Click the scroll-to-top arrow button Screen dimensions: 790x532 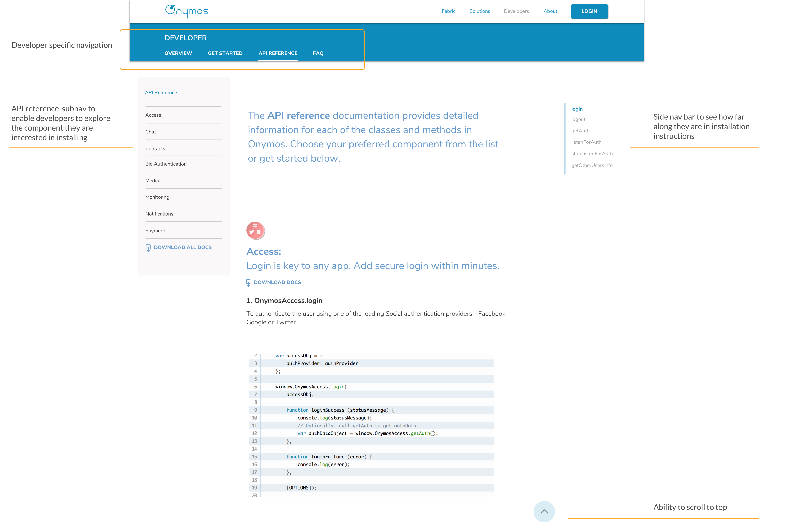coord(544,511)
